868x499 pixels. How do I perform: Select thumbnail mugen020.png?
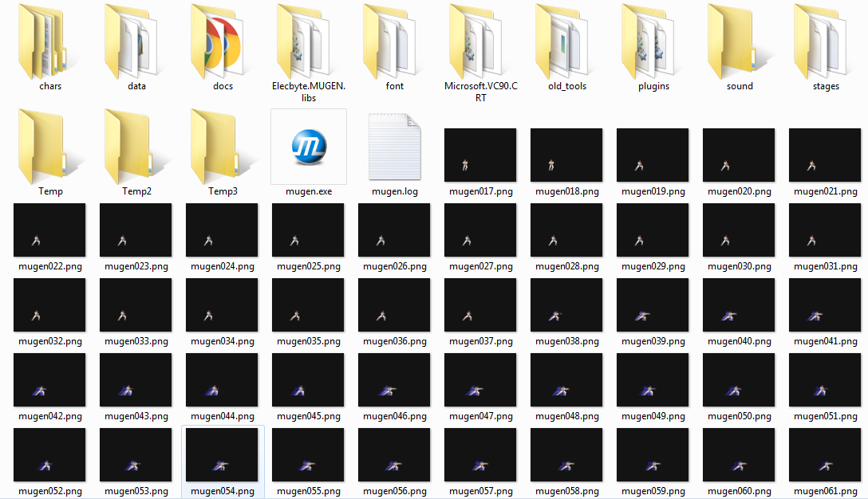(x=739, y=155)
